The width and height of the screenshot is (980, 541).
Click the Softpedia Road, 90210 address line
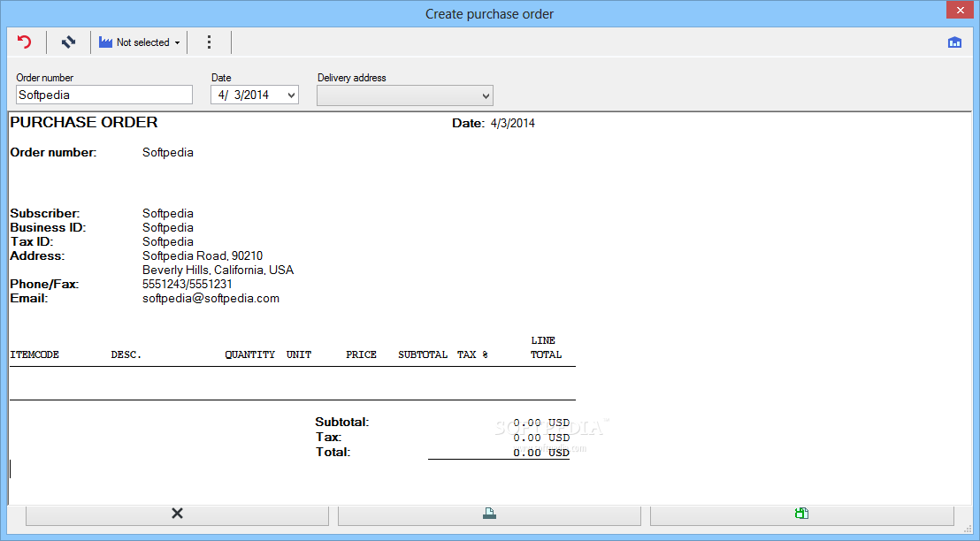tap(203, 256)
